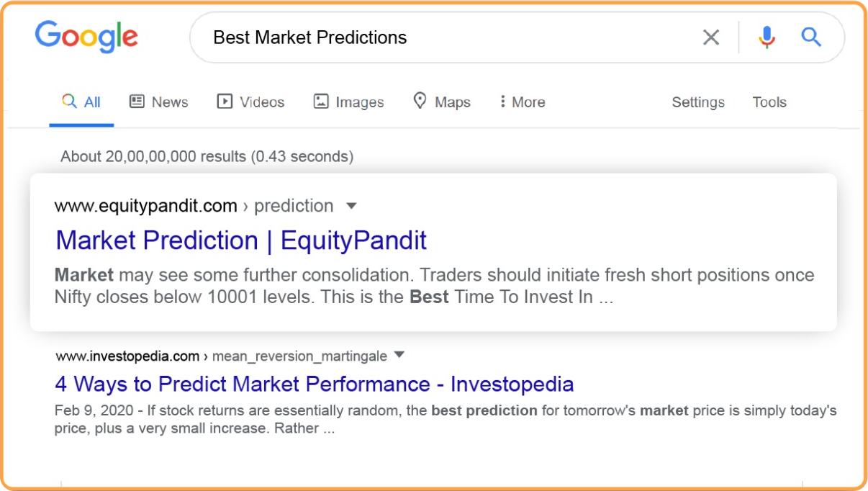Click the Maps pin icon

[x=420, y=102]
